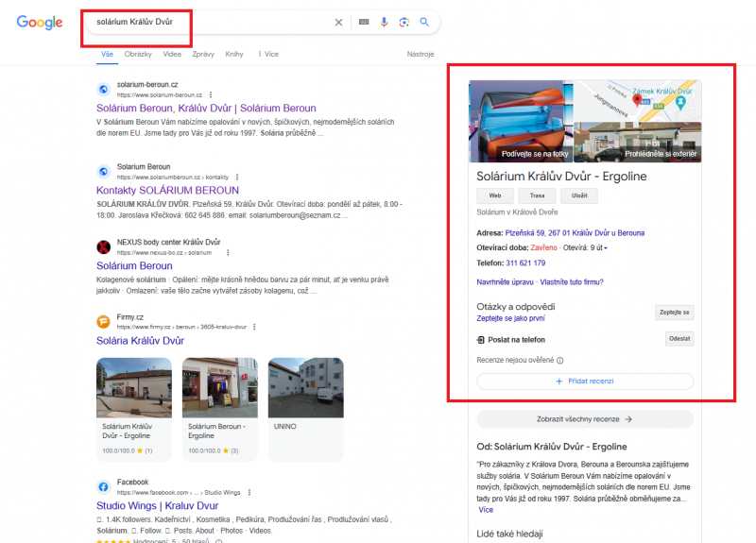Viewport: 756px width, 543px height.
Task: Open Solárium Beroun, Králův Dvůr result link
Action: click(206, 108)
